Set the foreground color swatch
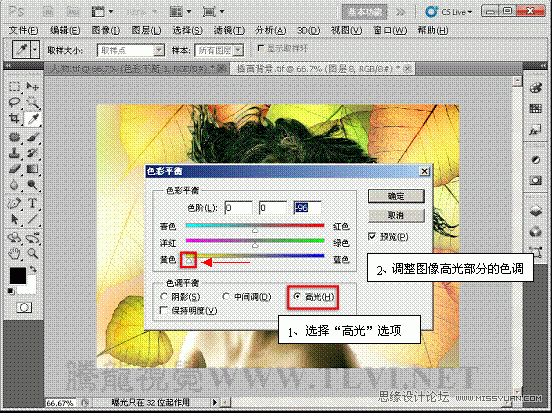The width and height of the screenshot is (552, 413). click(18, 276)
